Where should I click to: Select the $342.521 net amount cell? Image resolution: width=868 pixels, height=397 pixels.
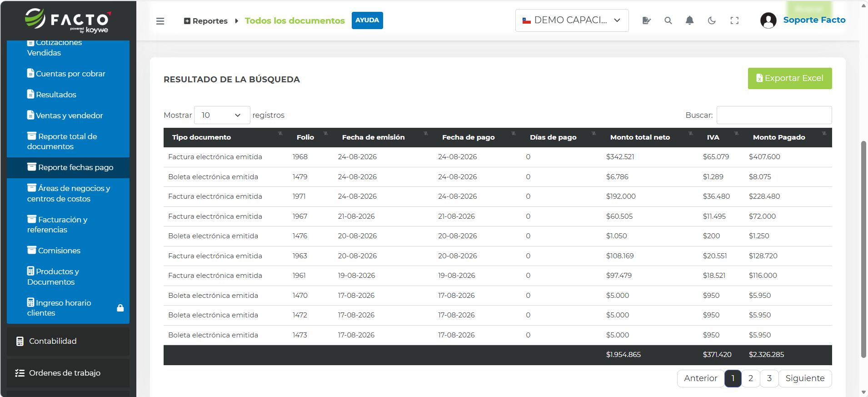[x=620, y=157]
